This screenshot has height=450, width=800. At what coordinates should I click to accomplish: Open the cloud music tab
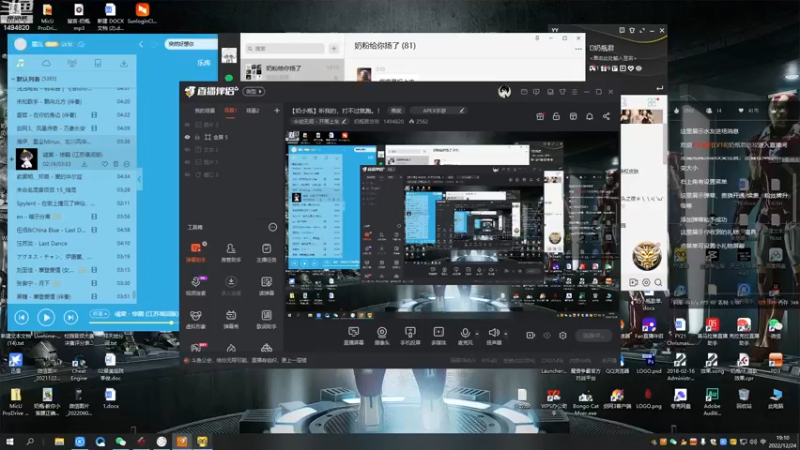(46, 63)
